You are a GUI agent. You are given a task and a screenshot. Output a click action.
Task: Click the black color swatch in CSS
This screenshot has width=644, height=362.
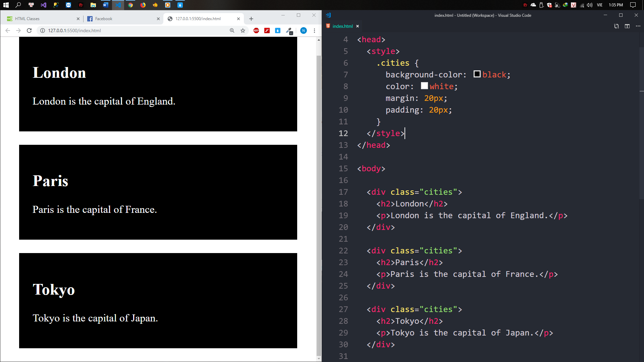click(477, 74)
